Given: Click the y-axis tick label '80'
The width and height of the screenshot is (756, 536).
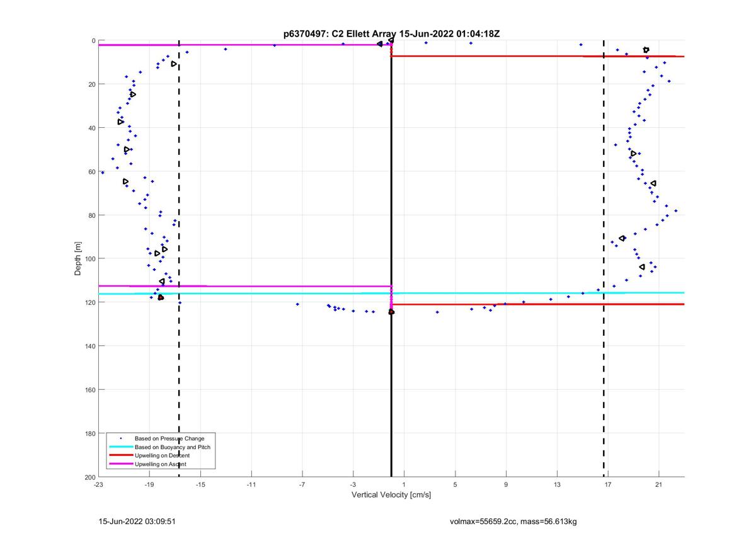Looking at the screenshot, I should pos(91,215).
